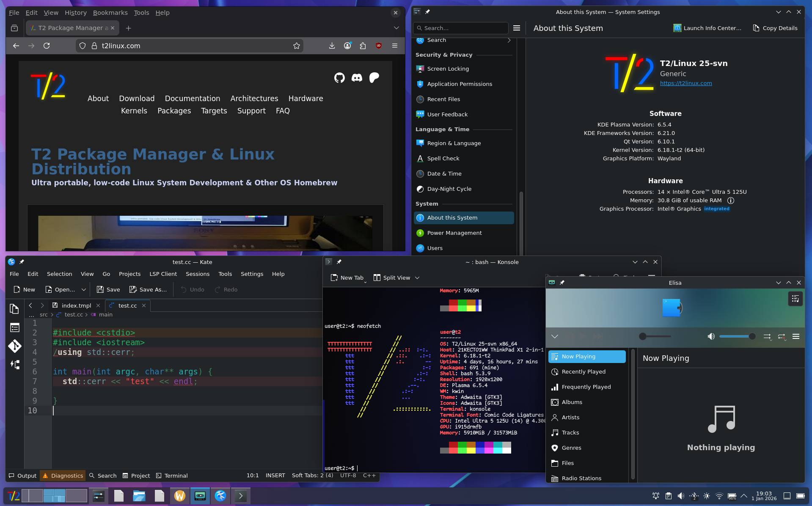
Task: Mute the volume in Elisa
Action: (711, 336)
